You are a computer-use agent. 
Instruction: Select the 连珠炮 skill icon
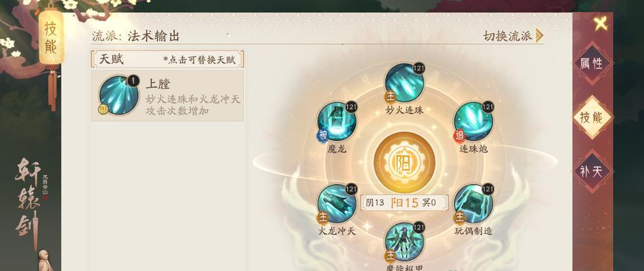click(x=473, y=122)
